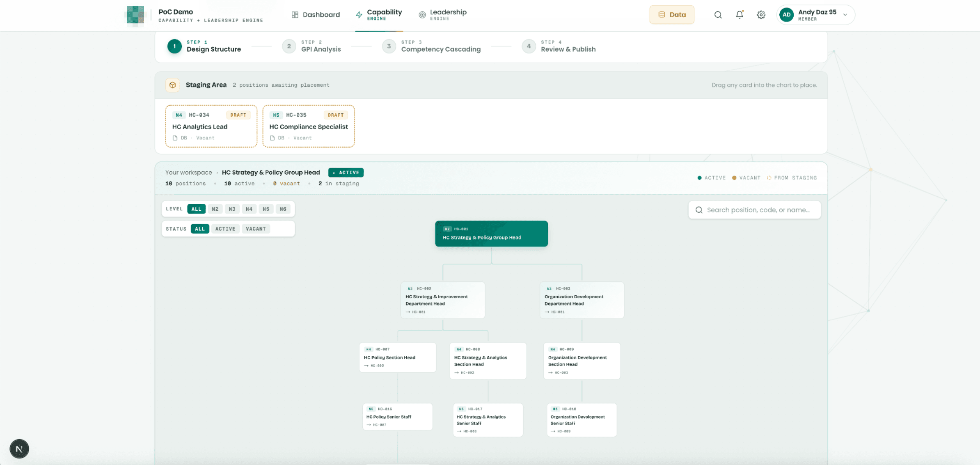Image resolution: width=980 pixels, height=465 pixels.
Task: Set status filter to ACTIVE
Action: pos(225,229)
